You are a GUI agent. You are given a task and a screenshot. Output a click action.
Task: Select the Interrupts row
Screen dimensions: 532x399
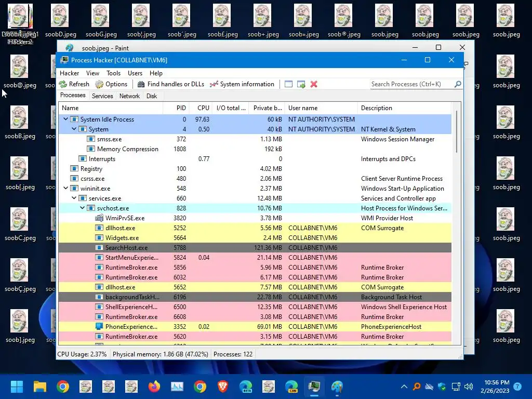[255, 159]
